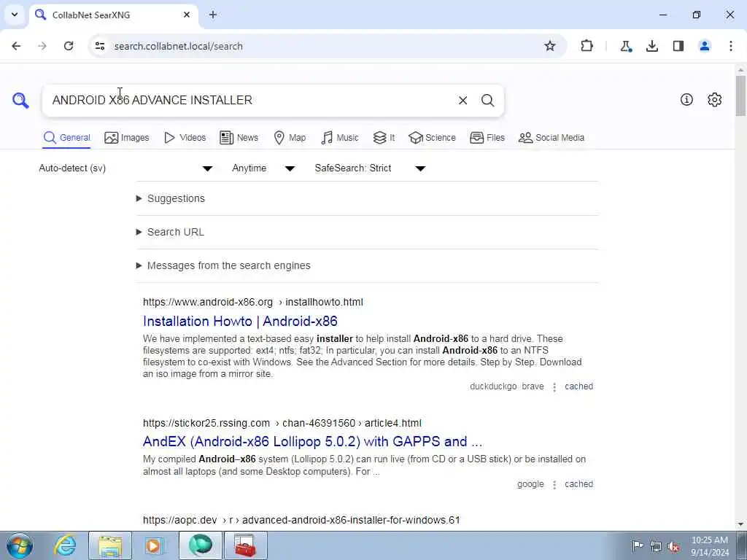Viewport: 747px width, 560px height.
Task: Open the Windows Start menu
Action: point(20,545)
